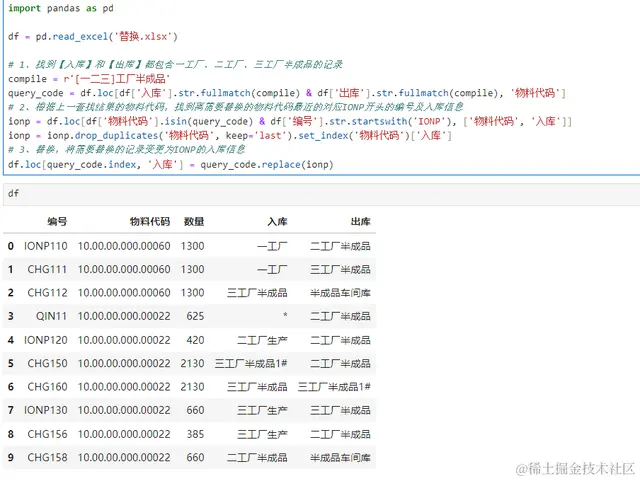Click quantity 385 in CHG156 row
640x481 pixels.
(x=195, y=434)
